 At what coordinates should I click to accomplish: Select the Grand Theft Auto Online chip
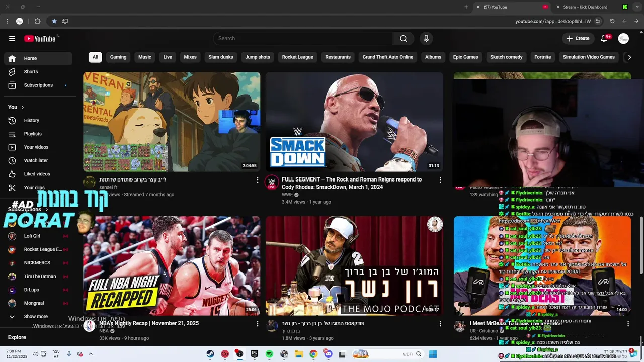pos(387,57)
